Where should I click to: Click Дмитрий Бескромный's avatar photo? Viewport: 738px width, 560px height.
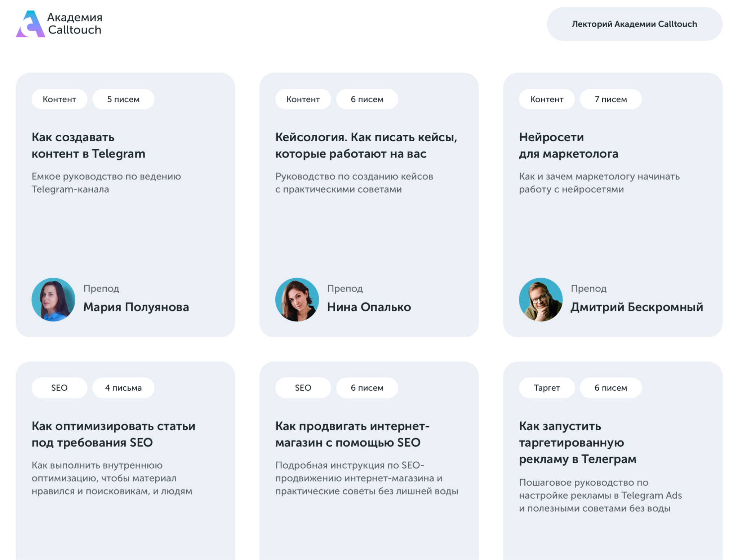pos(541,299)
